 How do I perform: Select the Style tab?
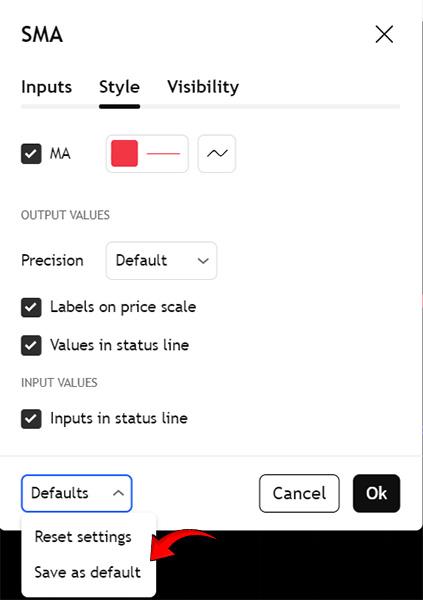(119, 87)
